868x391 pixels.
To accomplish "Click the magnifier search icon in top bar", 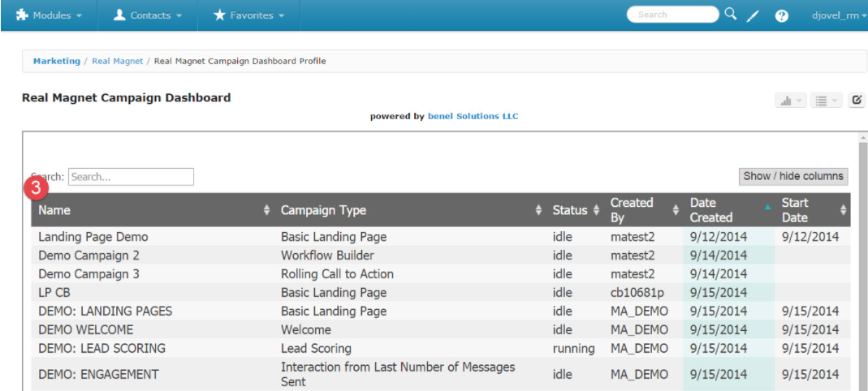I will 731,15.
